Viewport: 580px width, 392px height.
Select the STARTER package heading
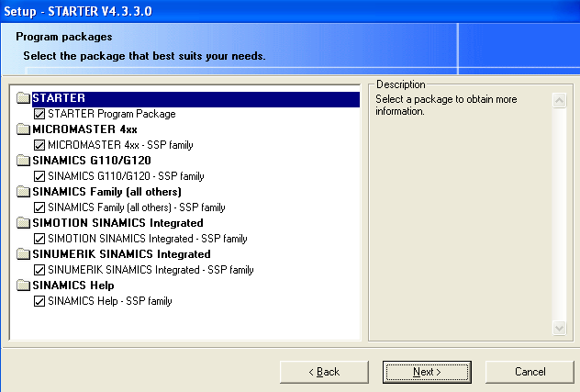(x=195, y=99)
